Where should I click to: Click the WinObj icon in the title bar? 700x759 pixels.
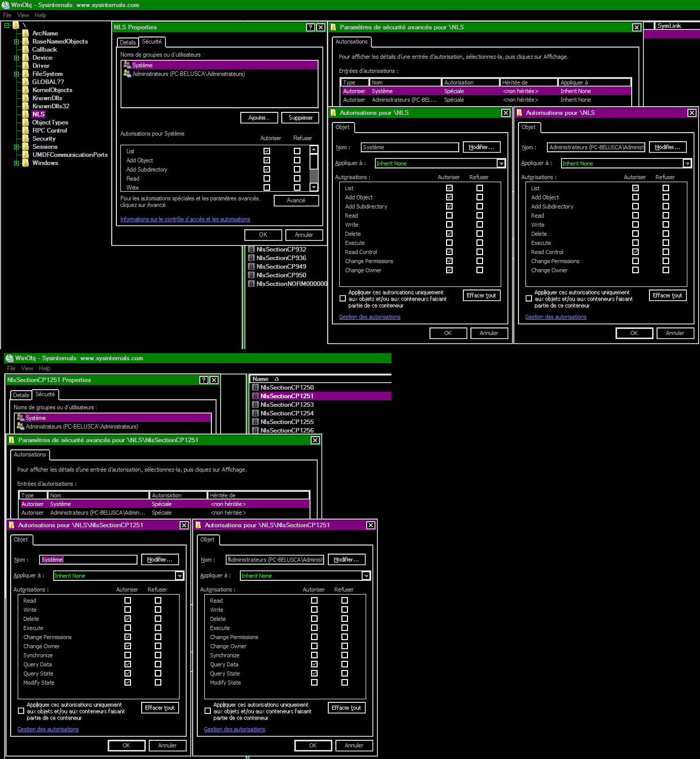point(5,5)
